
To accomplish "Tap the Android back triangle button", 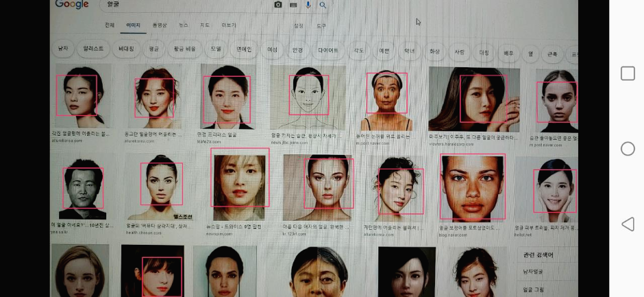I will [628, 224].
